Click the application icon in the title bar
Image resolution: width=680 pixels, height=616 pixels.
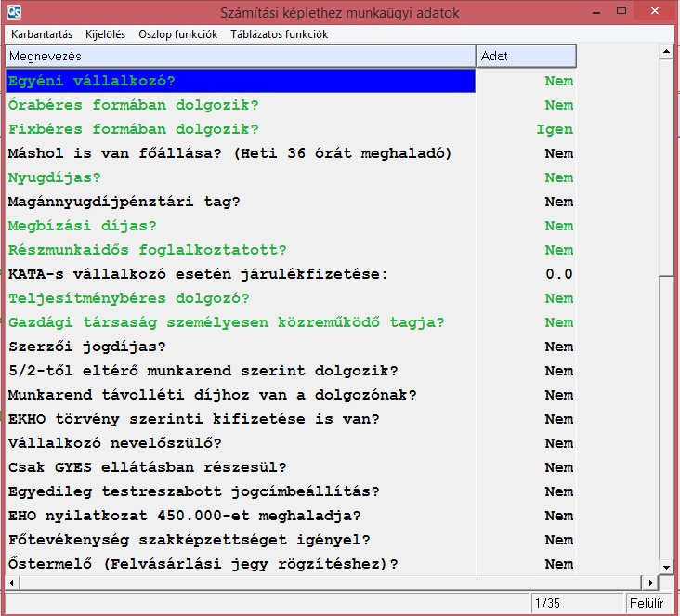15,13
